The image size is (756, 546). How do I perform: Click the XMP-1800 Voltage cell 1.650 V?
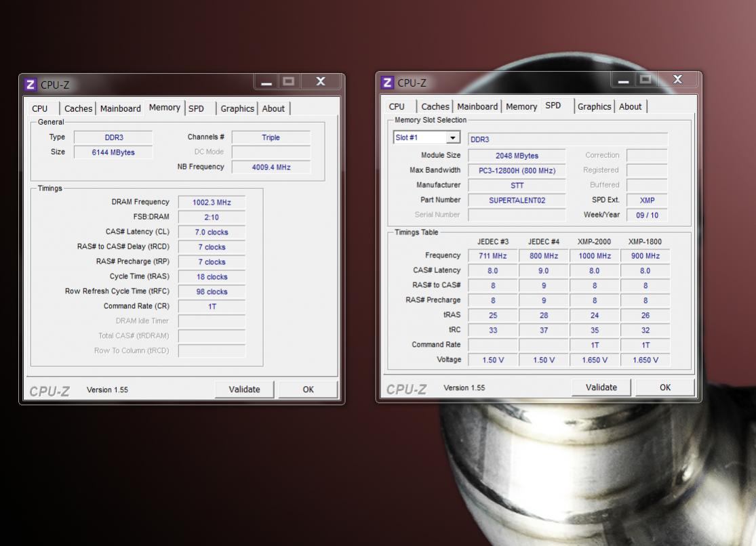coord(645,360)
